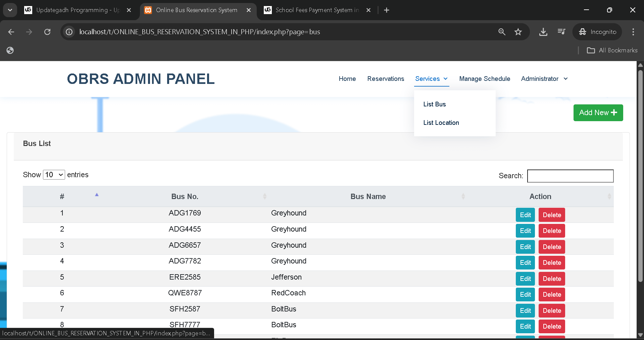
Task: Click the back navigation arrow
Action: coord(11,32)
